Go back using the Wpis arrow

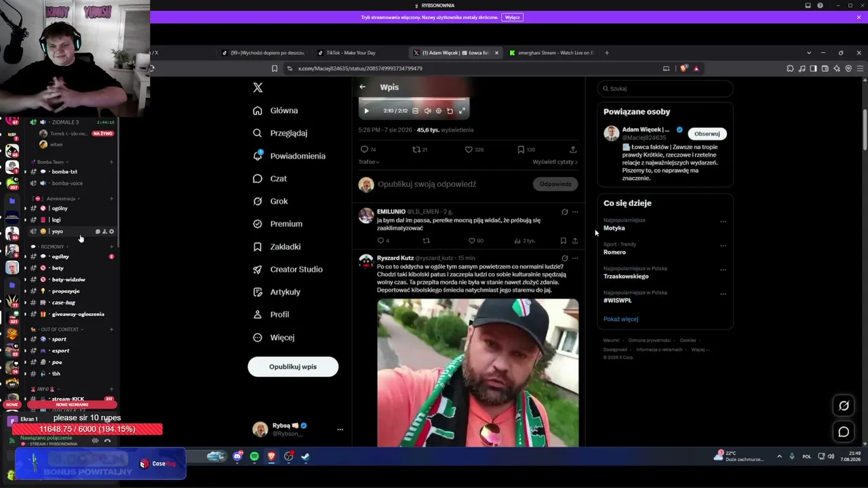362,87
